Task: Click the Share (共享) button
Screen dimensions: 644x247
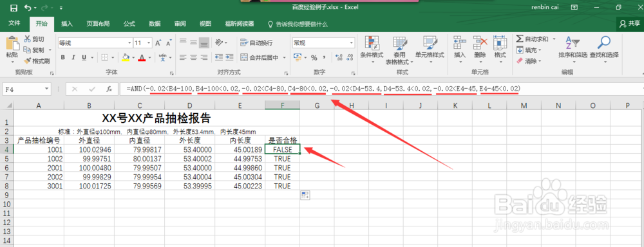Action: 630,24
